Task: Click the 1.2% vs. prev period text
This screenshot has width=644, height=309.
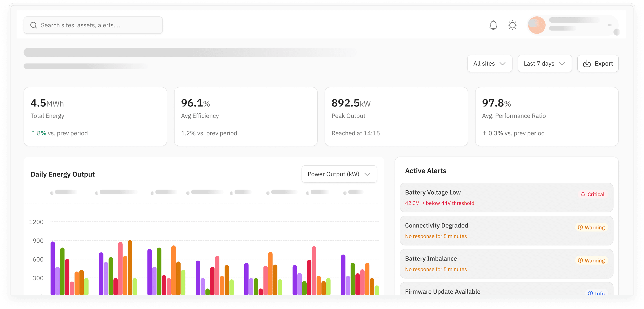Action: (209, 133)
